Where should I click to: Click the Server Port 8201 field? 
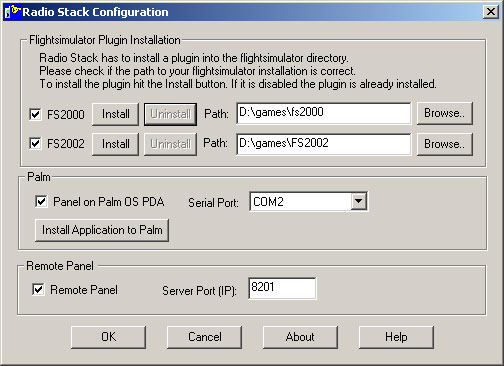[282, 288]
